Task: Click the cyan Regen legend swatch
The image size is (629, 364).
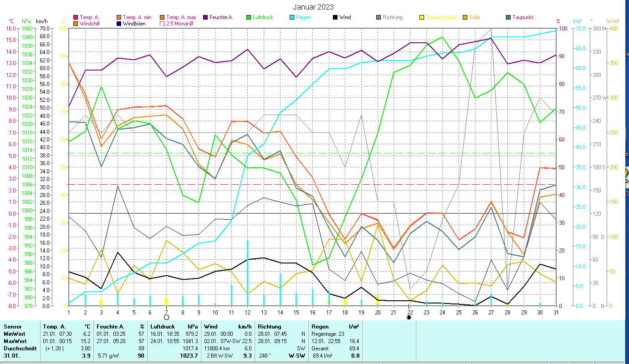Action: coord(291,17)
